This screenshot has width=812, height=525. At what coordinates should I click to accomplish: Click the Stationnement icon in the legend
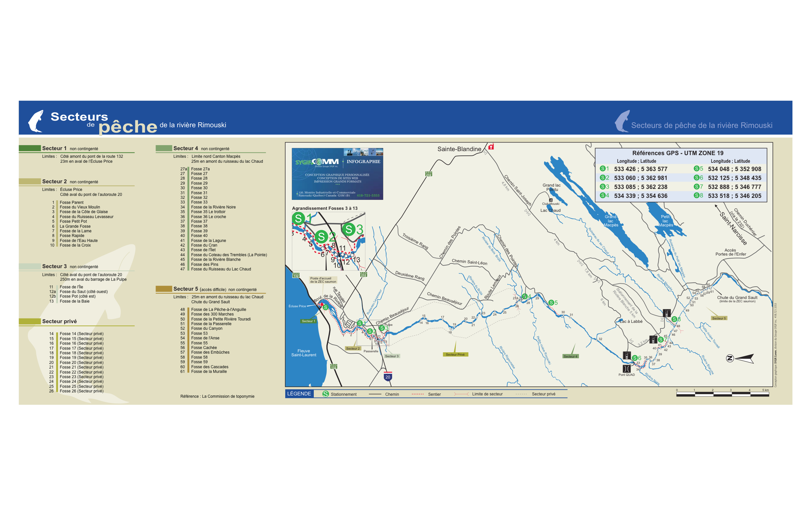point(325,394)
